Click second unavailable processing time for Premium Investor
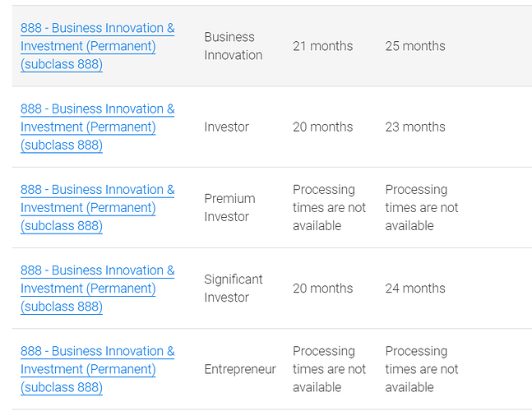Viewport: 532px width, 411px height. [422, 207]
